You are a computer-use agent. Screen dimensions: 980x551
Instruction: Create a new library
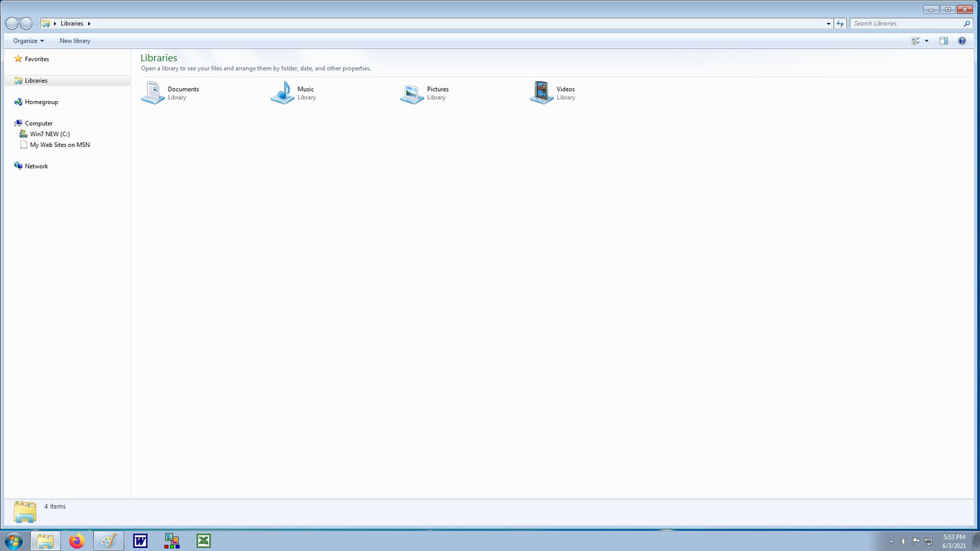coord(74,41)
